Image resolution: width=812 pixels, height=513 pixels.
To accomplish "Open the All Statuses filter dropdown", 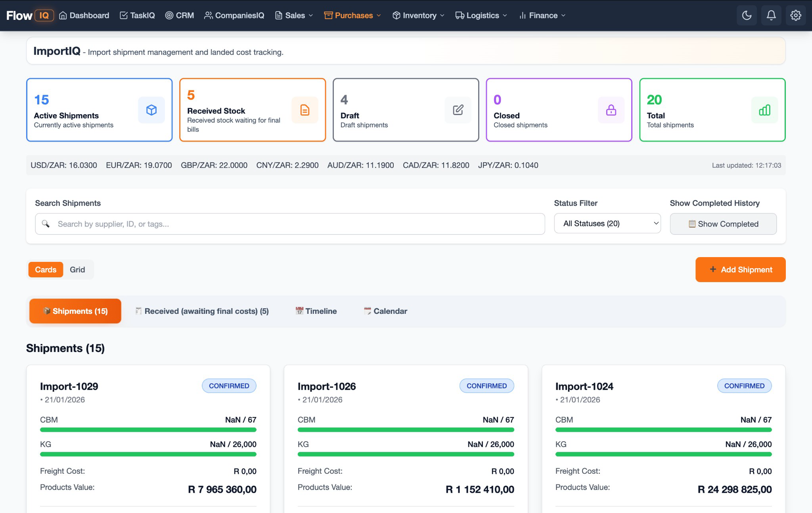I will coord(607,223).
